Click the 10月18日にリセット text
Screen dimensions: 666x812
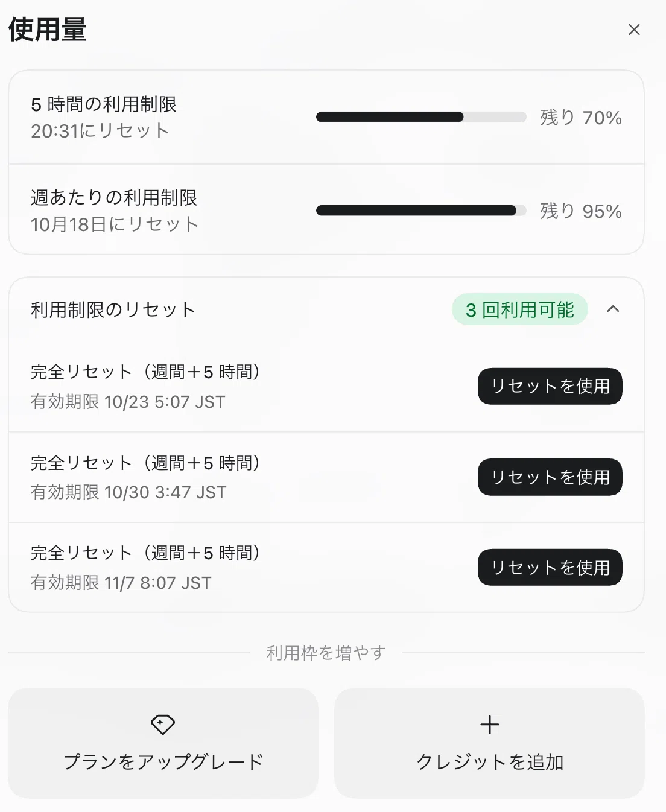115,224
